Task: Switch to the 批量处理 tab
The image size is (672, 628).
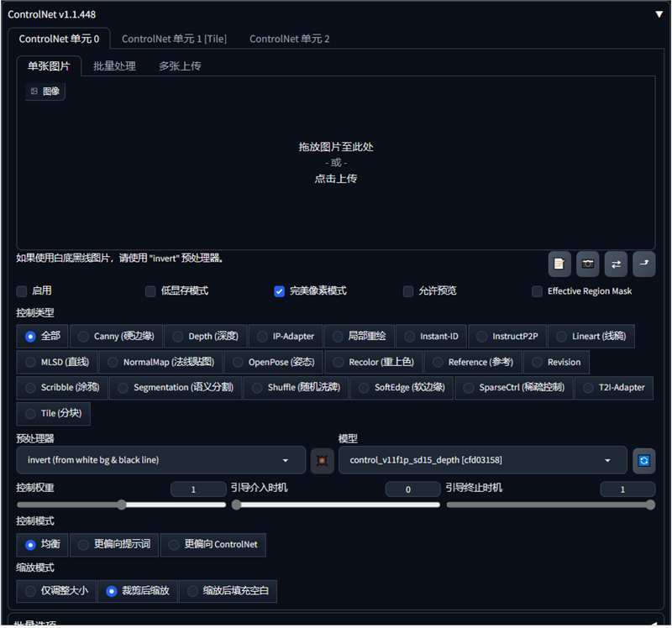Action: coord(113,65)
